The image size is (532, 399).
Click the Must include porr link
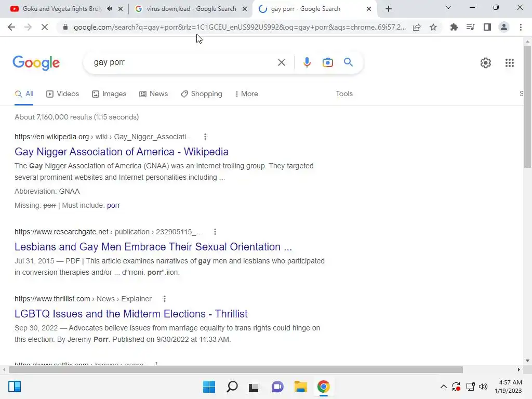[x=113, y=205]
